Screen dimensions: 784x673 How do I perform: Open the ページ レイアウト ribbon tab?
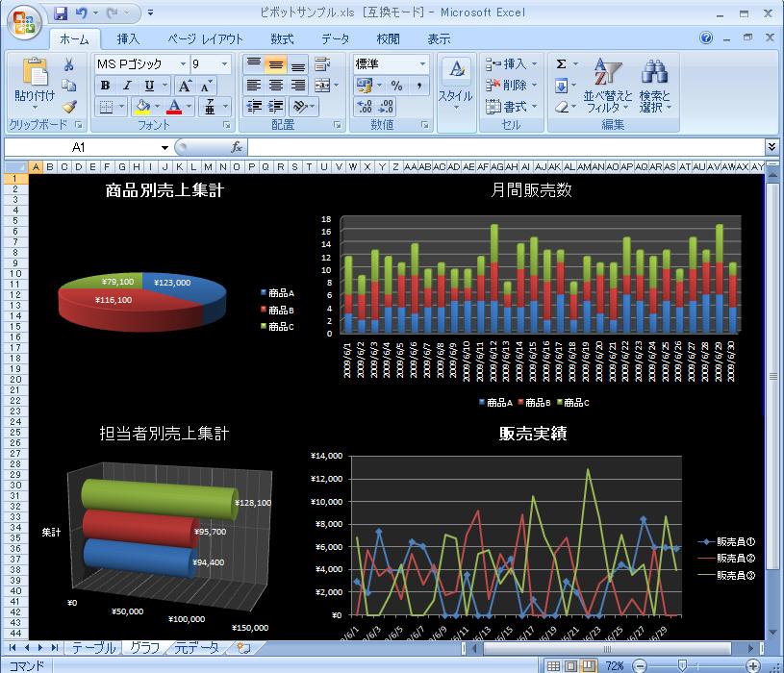pos(205,39)
